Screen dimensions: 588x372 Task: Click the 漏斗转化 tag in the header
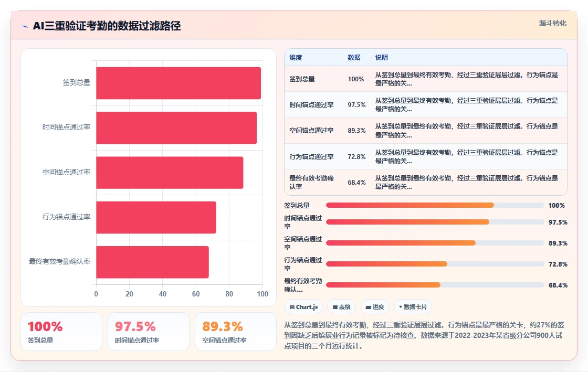click(x=552, y=23)
